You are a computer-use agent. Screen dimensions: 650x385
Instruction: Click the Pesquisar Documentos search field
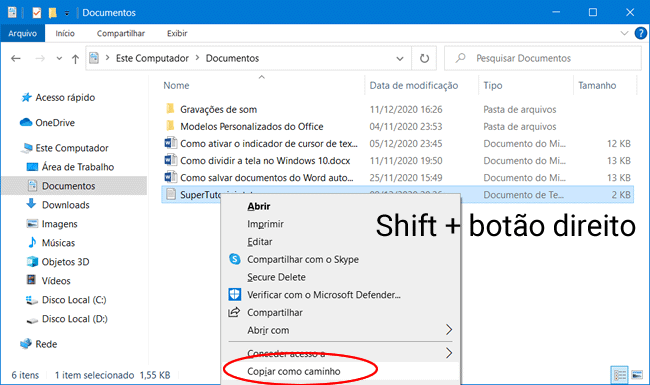pyautogui.click(x=542, y=58)
